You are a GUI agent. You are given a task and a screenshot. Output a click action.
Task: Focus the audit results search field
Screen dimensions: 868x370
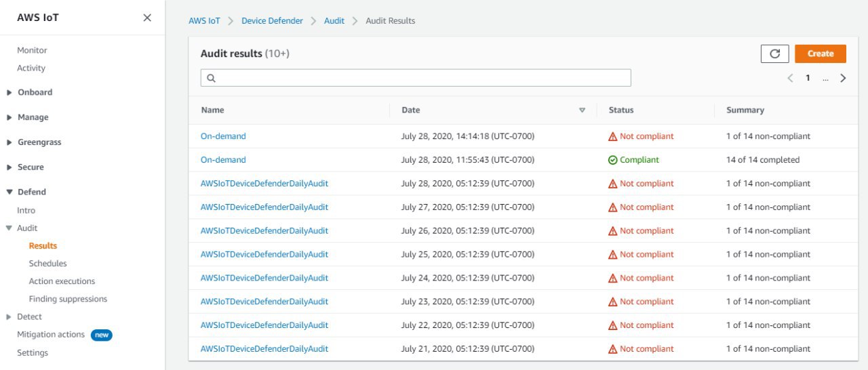point(420,78)
